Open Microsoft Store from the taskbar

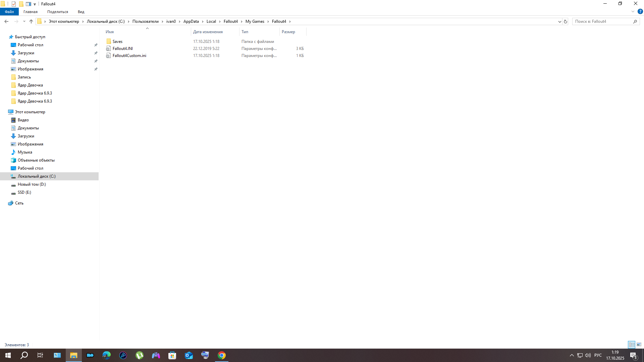[172, 355]
